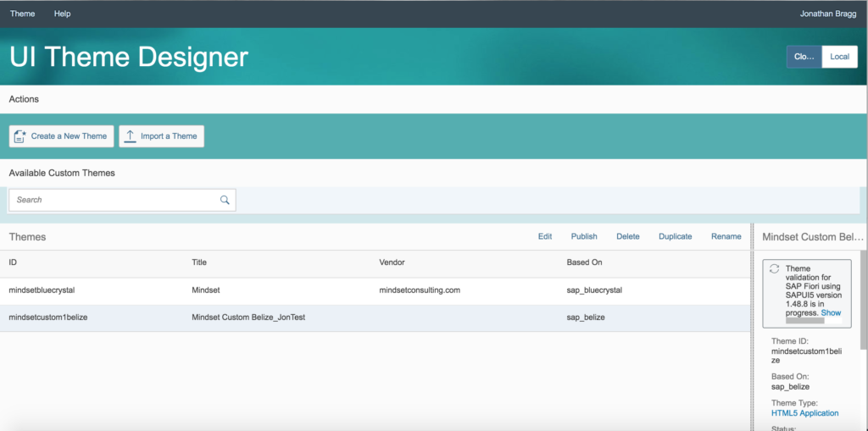868x431 pixels.
Task: Click the mindsetconsulting.com vendor cell
Action: 420,290
